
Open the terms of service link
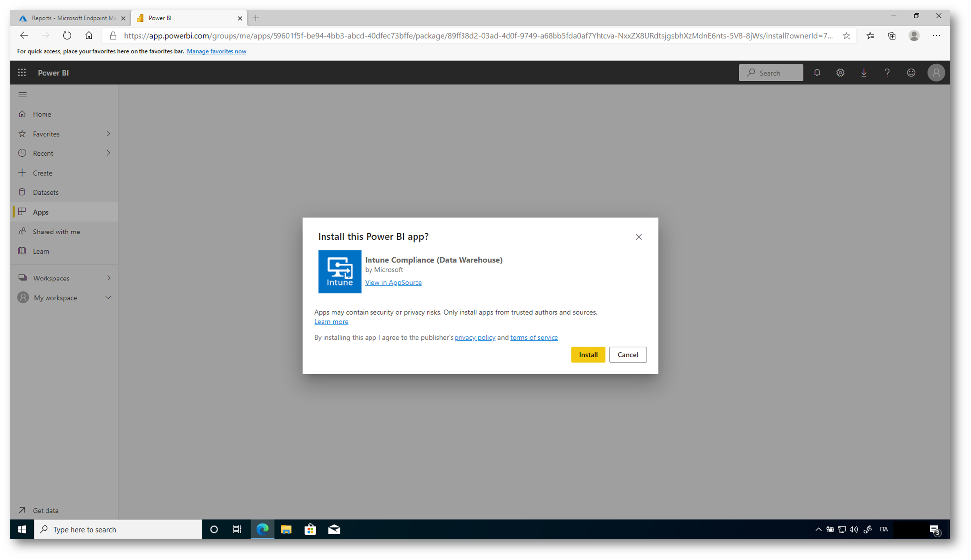534,337
